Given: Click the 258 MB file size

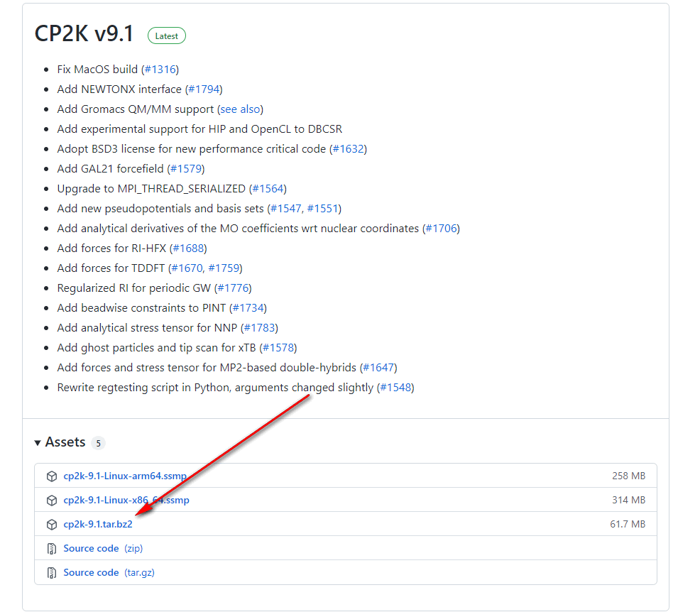Looking at the screenshot, I should [628, 476].
